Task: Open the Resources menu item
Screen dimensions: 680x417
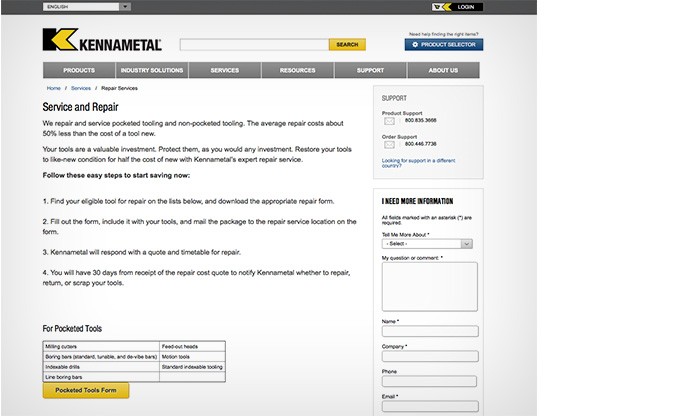Action: click(x=297, y=70)
